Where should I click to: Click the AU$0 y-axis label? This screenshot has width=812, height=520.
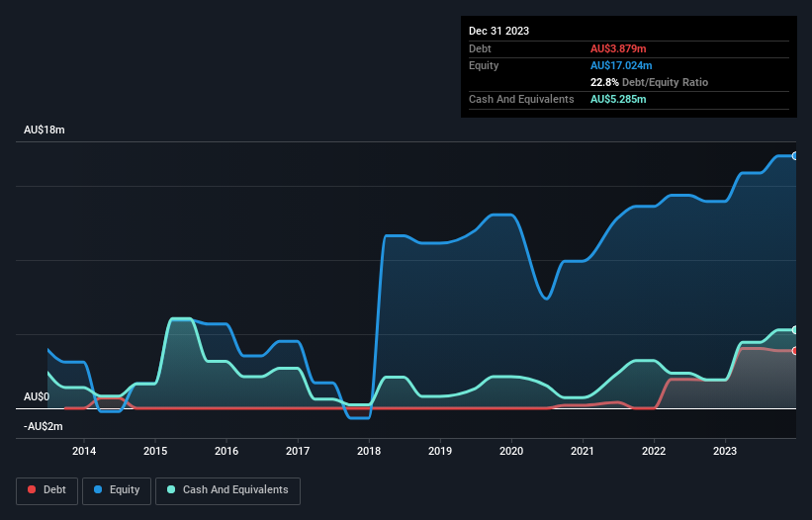37,396
